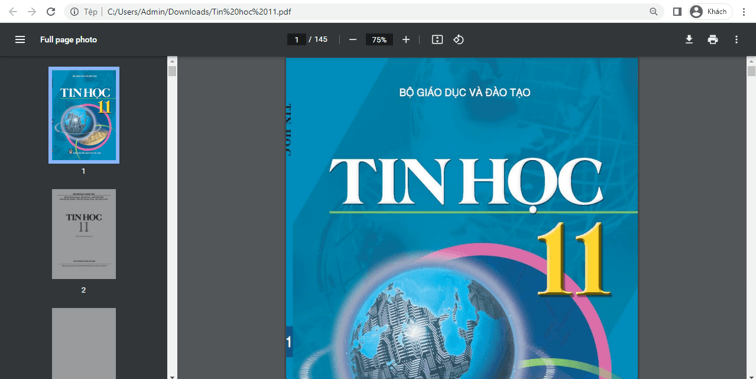This screenshot has width=756, height=380.
Task: Click BỘ GIÁO DỤC VÀ ĐÀO TẠO text
Action: (465, 93)
